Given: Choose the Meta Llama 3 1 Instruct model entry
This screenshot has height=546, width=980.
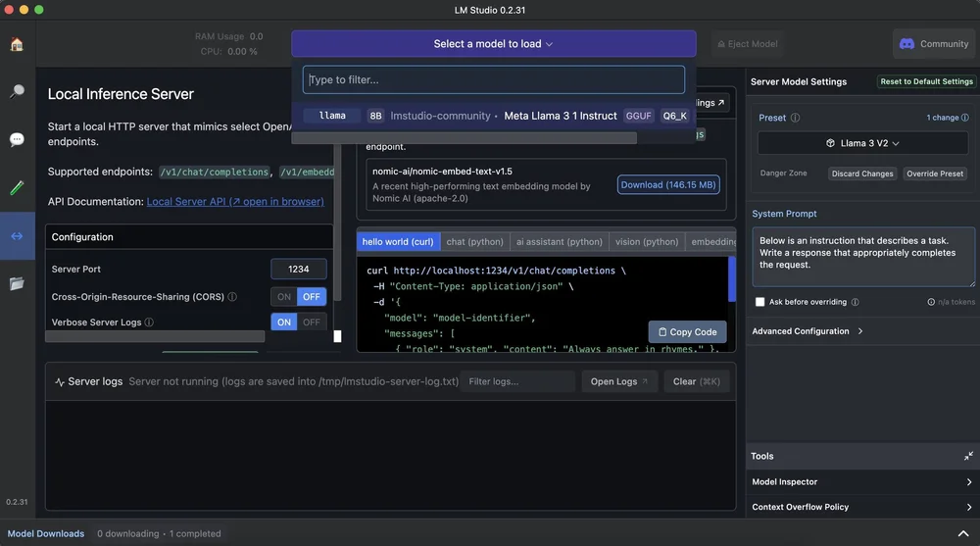Looking at the screenshot, I should pos(494,116).
